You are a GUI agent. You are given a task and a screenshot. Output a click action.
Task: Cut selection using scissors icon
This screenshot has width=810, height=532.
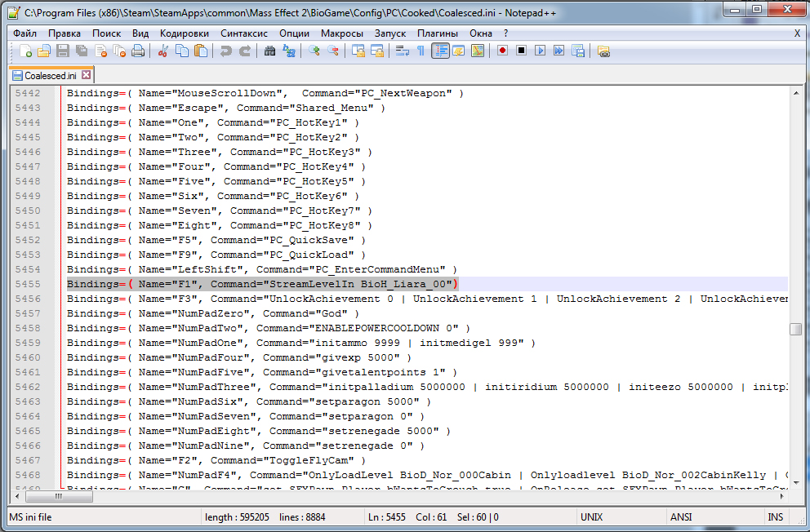click(162, 51)
